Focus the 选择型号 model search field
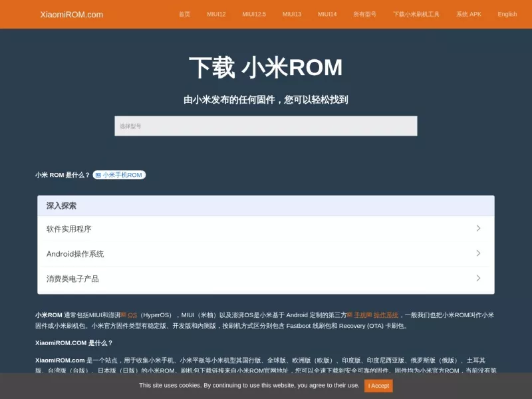The width and height of the screenshot is (532, 399). 266,126
